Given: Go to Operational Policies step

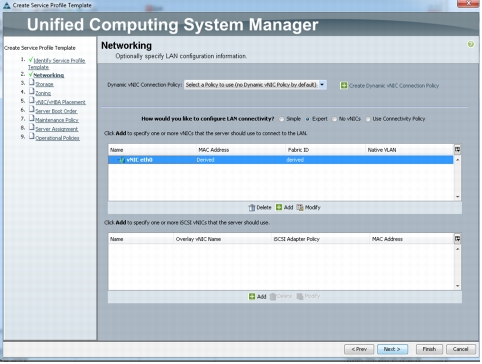Looking at the screenshot, I should 57,138.
